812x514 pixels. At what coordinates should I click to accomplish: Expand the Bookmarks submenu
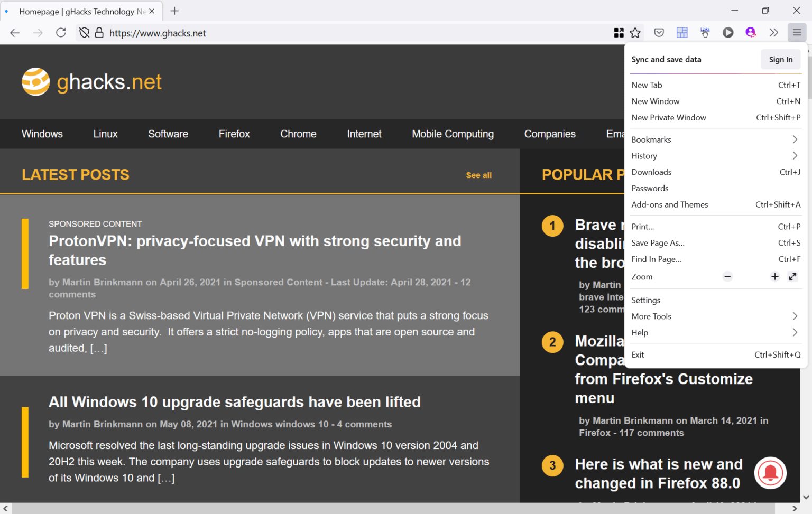coord(714,139)
